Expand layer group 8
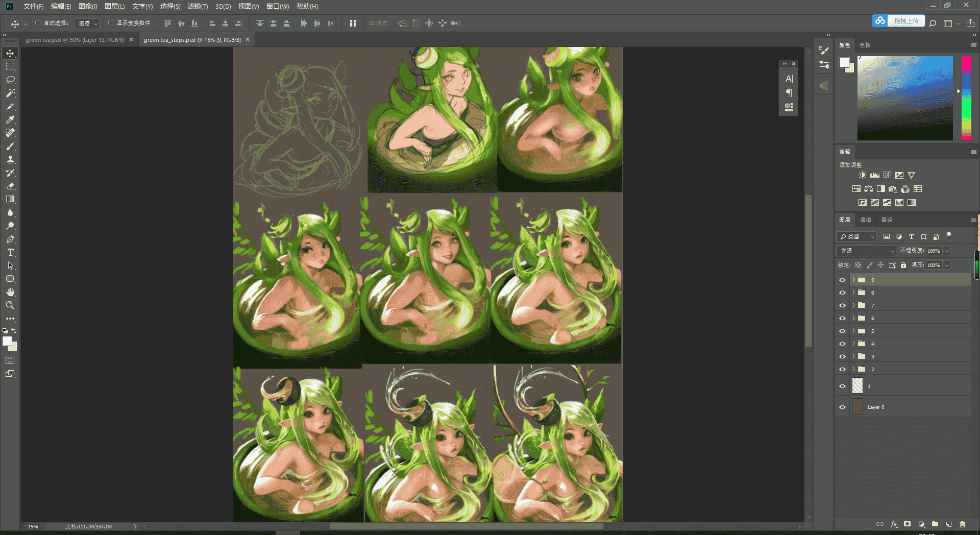This screenshot has height=535, width=980. [853, 293]
